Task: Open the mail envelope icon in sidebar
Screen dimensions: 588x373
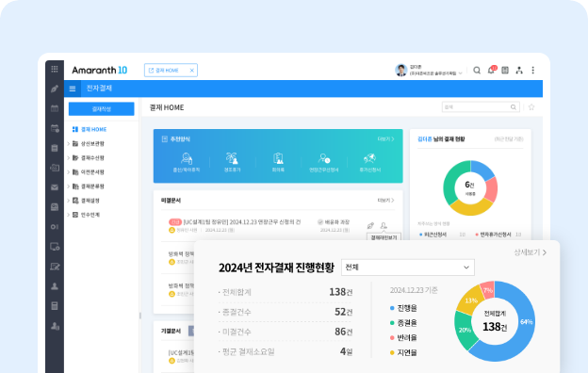Action: tap(55, 187)
